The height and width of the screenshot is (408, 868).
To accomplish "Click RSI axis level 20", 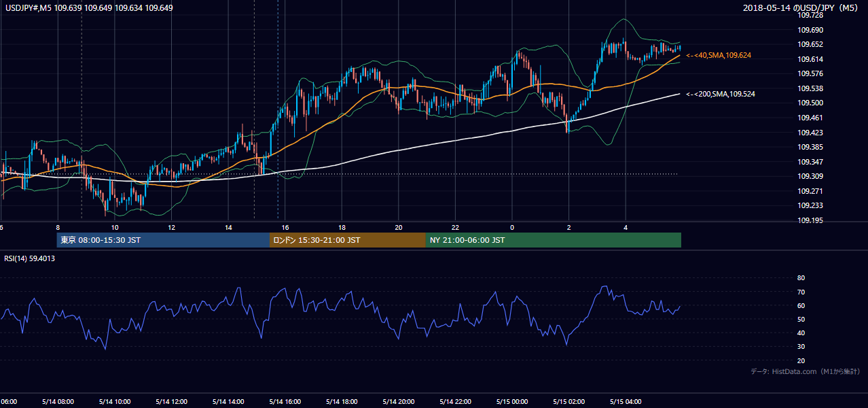I will (801, 360).
